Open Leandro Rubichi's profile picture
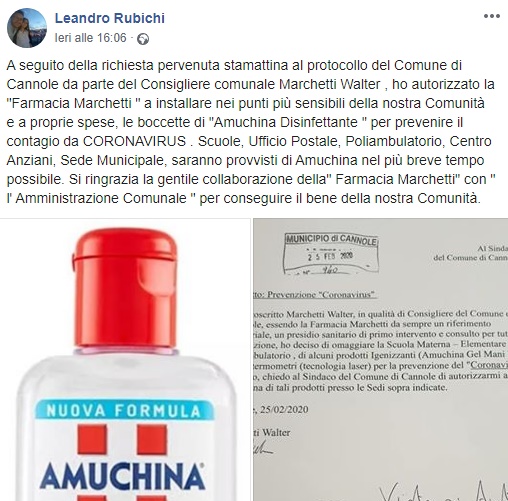Screen dimensions: 508x501 coord(27,28)
